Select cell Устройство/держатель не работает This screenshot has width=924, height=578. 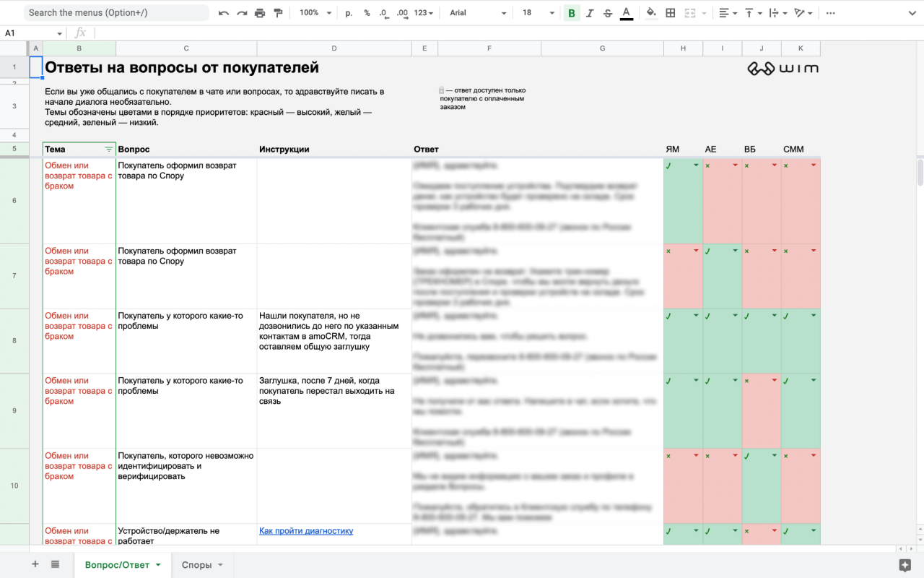pyautogui.click(x=186, y=535)
